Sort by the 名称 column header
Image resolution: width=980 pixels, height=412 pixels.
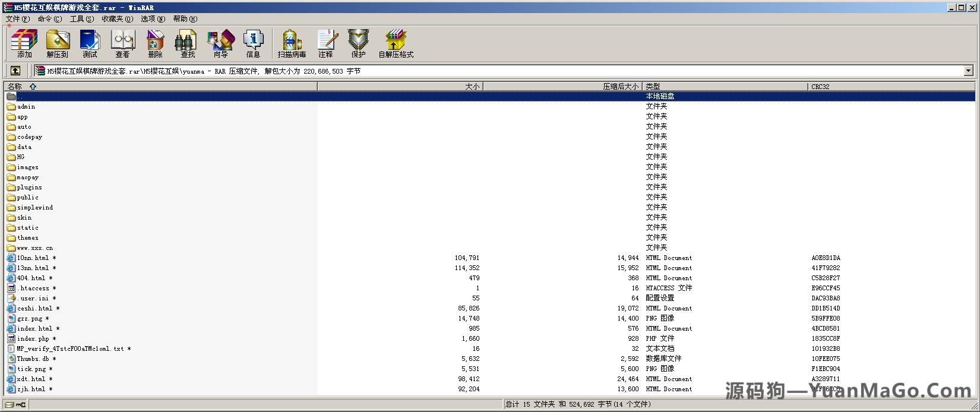coord(15,87)
